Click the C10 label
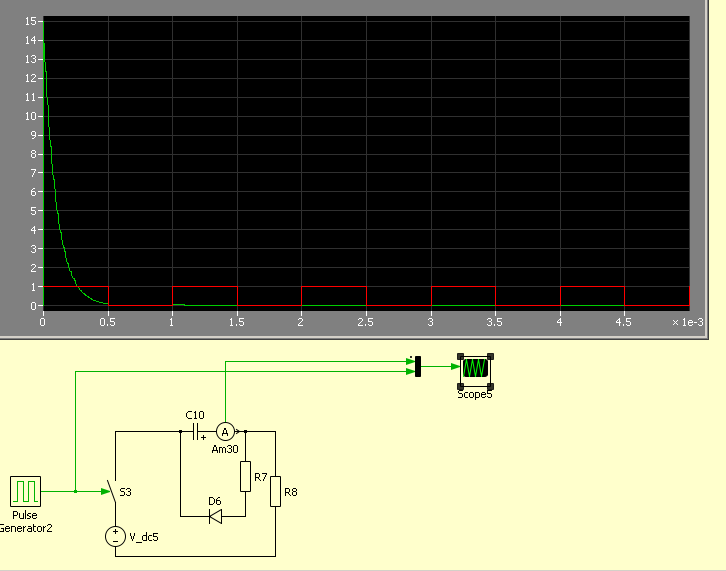The image size is (726, 571). pyautogui.click(x=195, y=415)
